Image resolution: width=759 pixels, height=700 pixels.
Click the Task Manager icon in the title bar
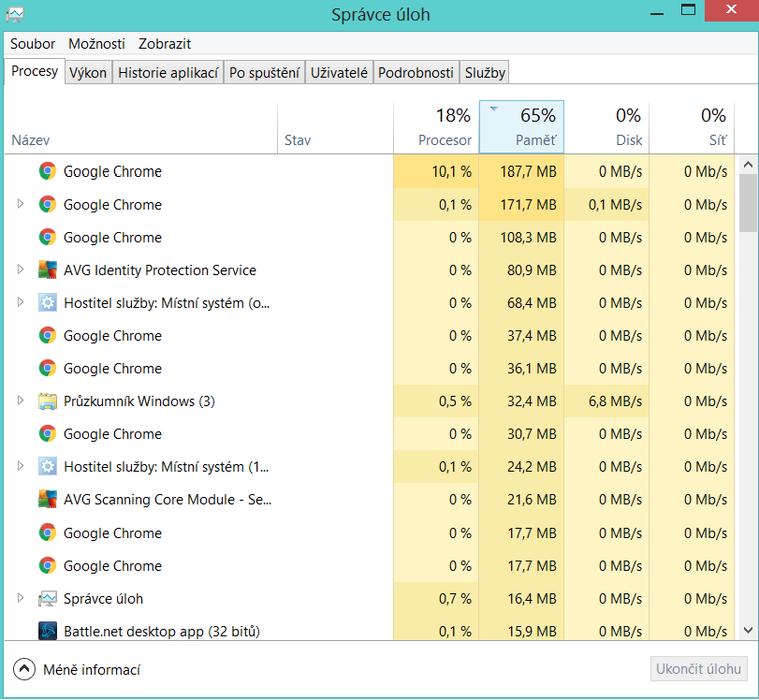(15, 15)
